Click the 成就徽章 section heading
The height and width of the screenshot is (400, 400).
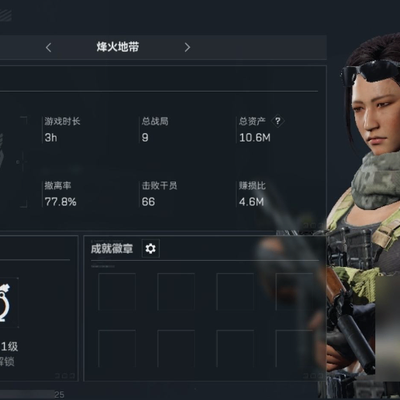[x=112, y=249]
